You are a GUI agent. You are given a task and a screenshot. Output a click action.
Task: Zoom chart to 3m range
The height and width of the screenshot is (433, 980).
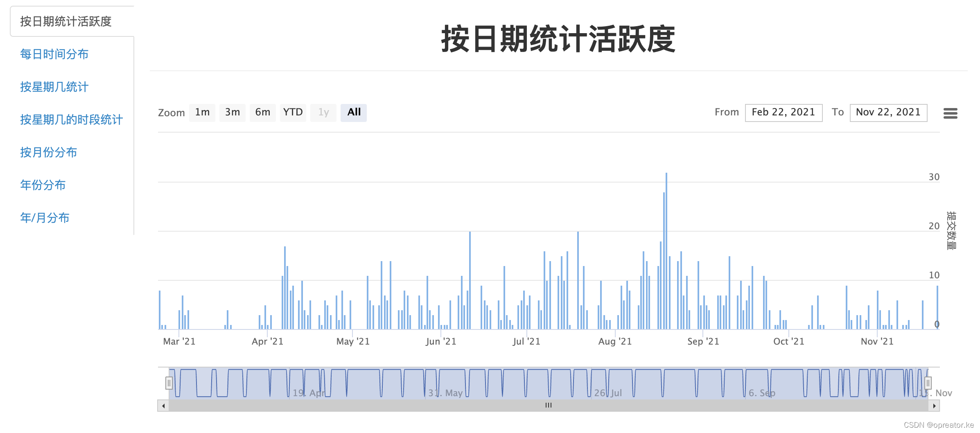tap(233, 113)
